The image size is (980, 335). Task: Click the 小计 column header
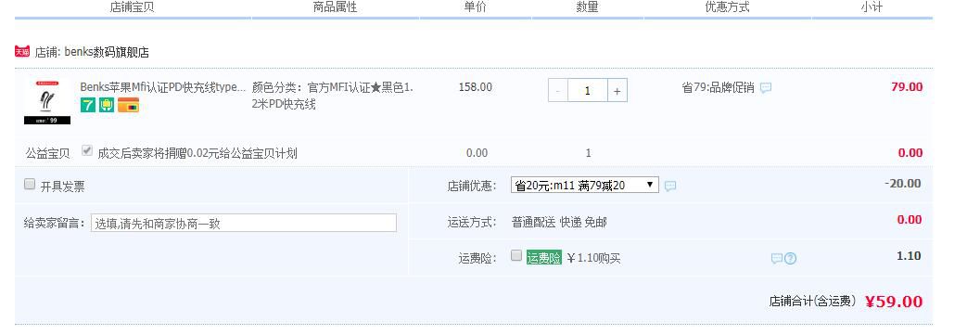click(872, 7)
